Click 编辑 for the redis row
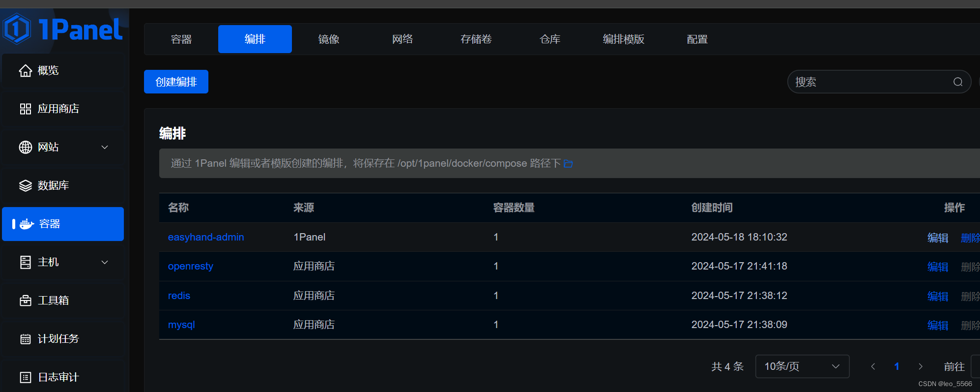The height and width of the screenshot is (392, 980). click(938, 296)
